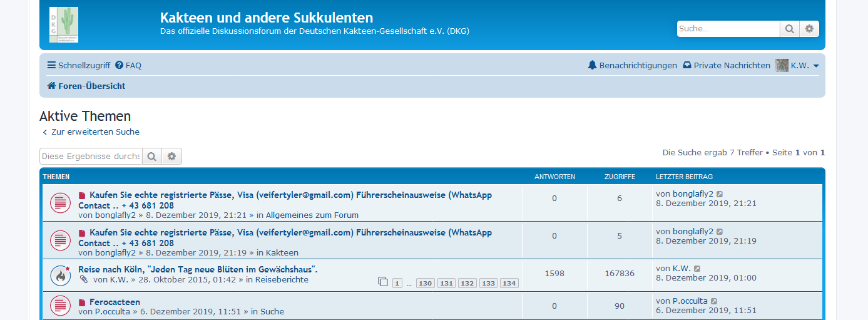
Task: Jump to latest post by K.W. icon
Action: [x=697, y=269]
